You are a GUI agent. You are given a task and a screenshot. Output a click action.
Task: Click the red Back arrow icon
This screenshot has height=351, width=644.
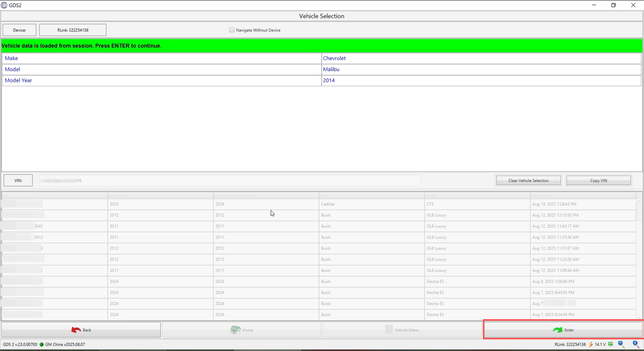[76, 330]
